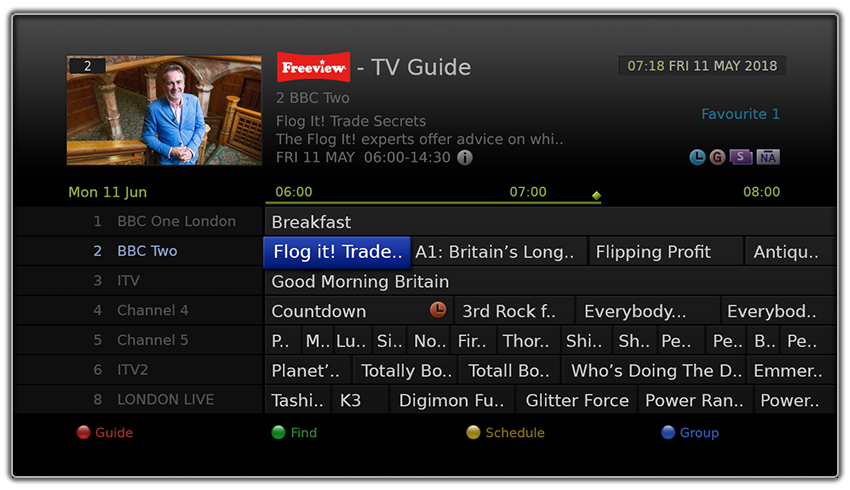Viewport: 850px width, 490px height.
Task: Click the BBC Two preview thumbnail
Action: [x=164, y=110]
